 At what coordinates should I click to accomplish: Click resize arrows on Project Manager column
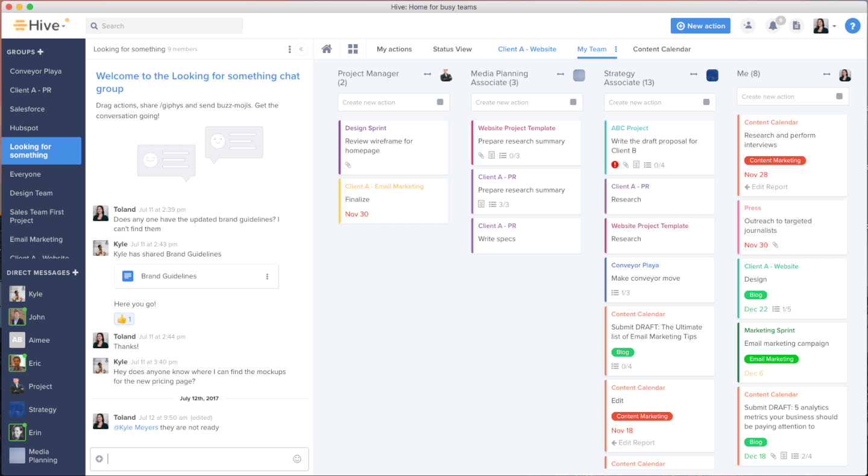[427, 74]
